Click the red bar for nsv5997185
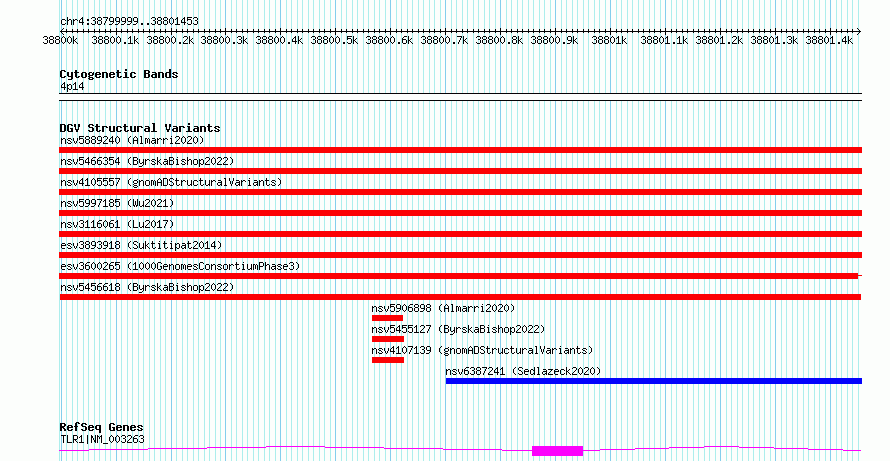890x461 pixels. coord(461,213)
